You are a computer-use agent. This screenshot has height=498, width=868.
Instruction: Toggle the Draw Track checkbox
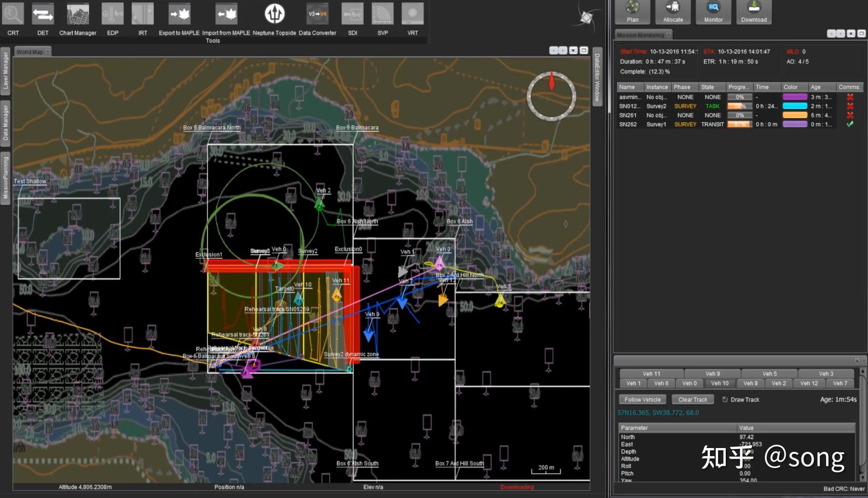point(725,400)
